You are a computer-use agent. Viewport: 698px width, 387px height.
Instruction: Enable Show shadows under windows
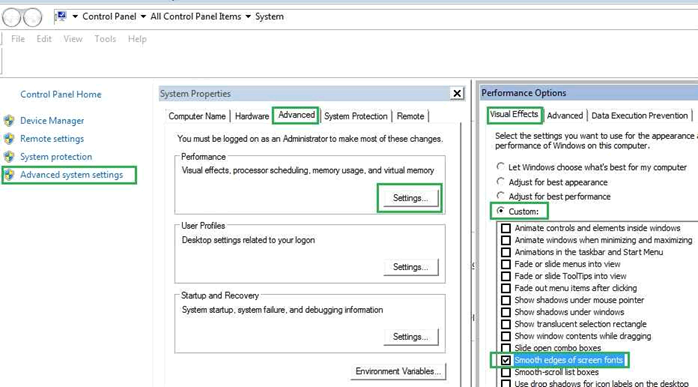click(506, 313)
